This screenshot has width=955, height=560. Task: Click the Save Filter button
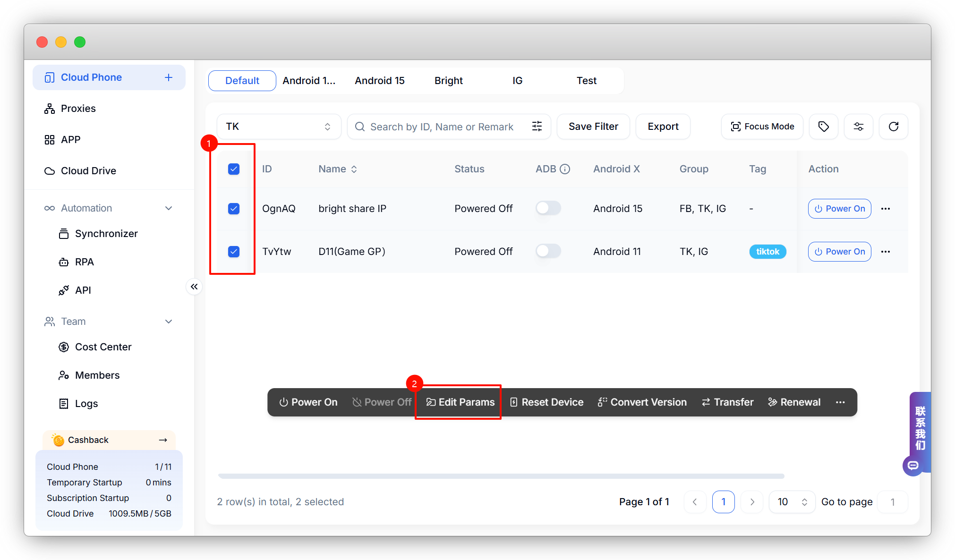point(593,127)
